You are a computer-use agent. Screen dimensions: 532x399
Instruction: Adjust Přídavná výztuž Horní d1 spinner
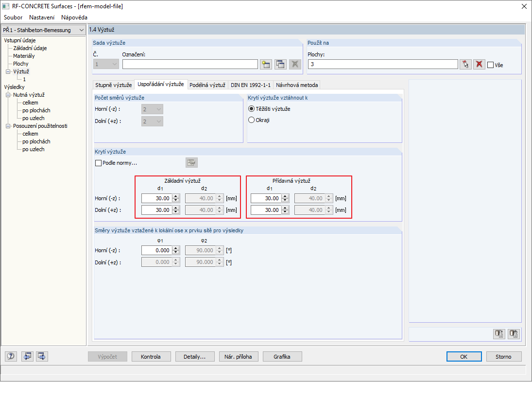[x=285, y=198]
